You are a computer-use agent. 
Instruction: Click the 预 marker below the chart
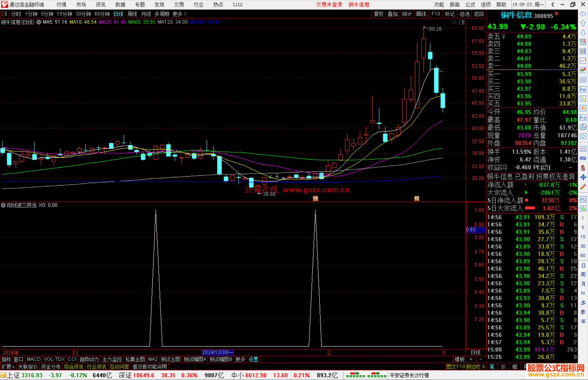tap(316, 198)
